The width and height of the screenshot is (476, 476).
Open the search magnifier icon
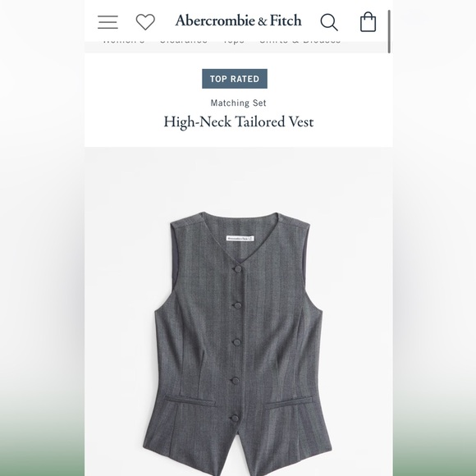point(329,22)
